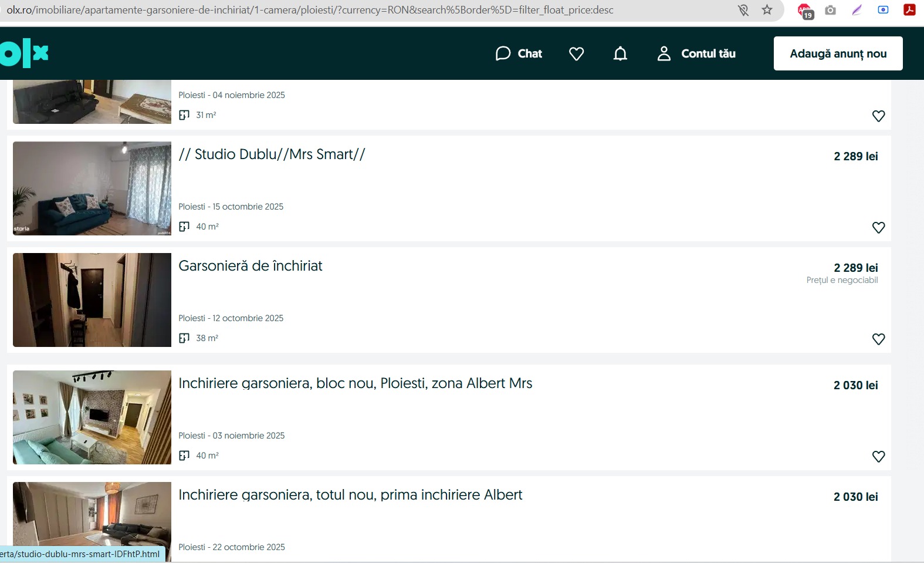This screenshot has height=563, width=924.
Task: Click the bloc nou price 2 030 lei
Action: [856, 385]
